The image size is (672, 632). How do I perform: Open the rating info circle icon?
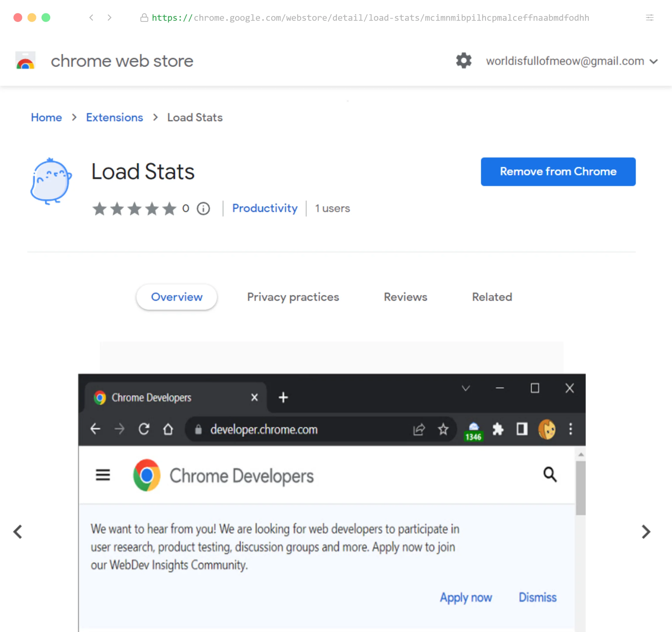pos(203,209)
